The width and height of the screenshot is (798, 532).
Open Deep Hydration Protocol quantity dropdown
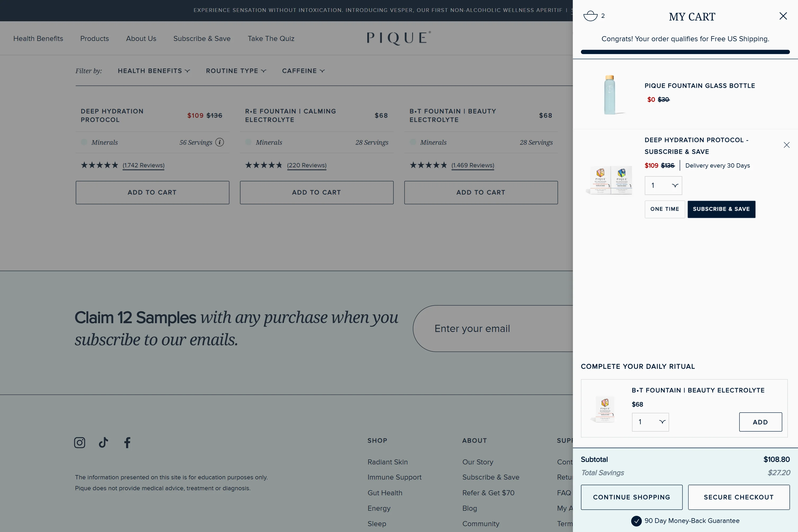coord(663,186)
